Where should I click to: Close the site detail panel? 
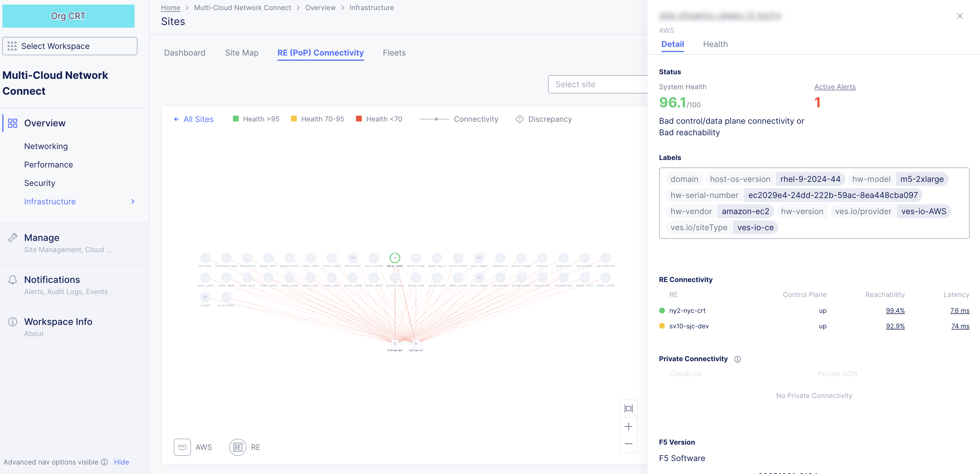(x=960, y=16)
